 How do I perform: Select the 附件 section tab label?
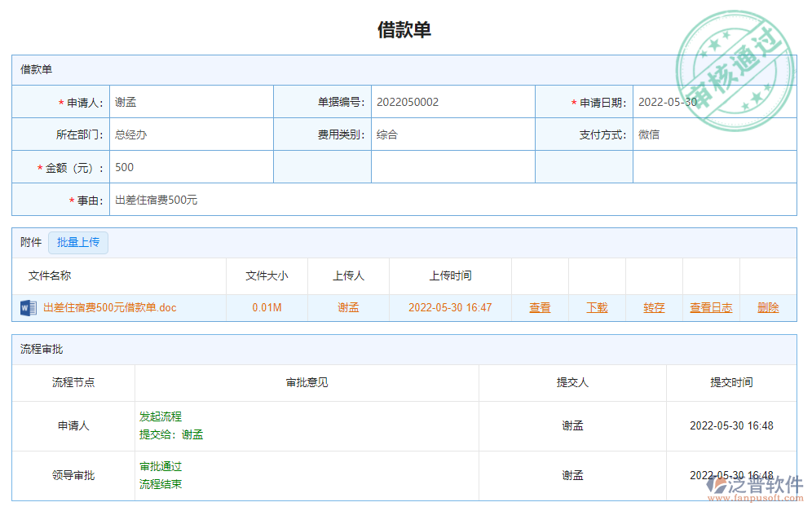tap(31, 243)
